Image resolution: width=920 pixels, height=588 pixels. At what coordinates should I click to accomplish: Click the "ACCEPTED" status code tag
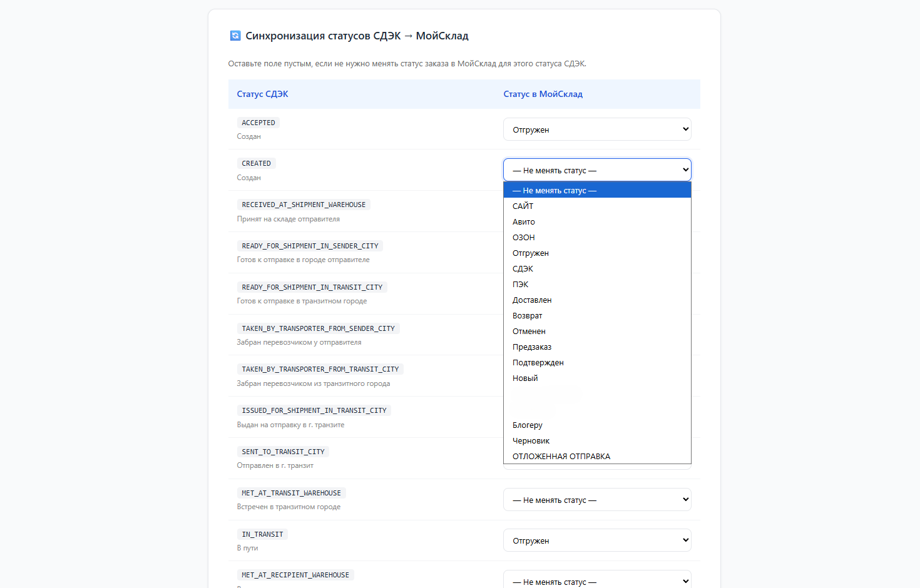coord(258,123)
